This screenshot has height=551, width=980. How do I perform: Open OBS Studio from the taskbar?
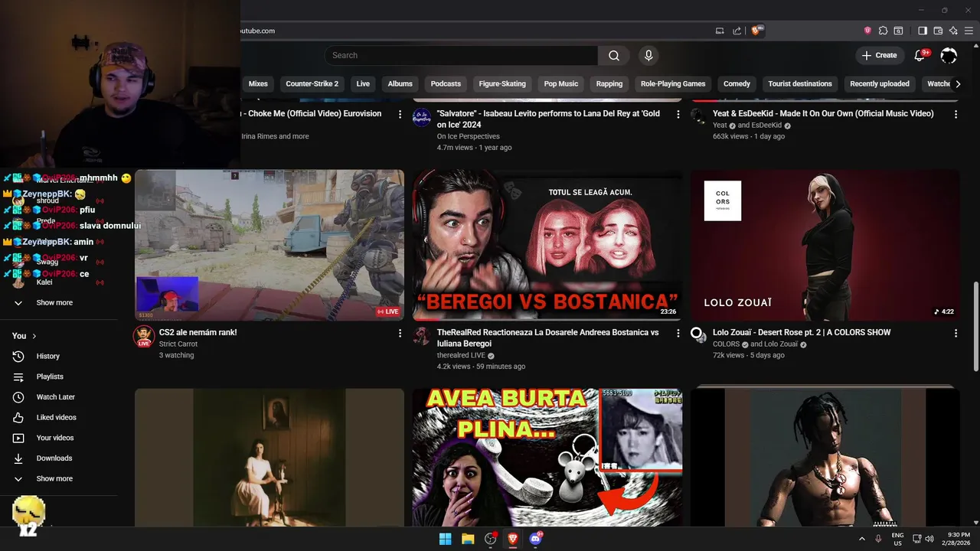(x=491, y=539)
